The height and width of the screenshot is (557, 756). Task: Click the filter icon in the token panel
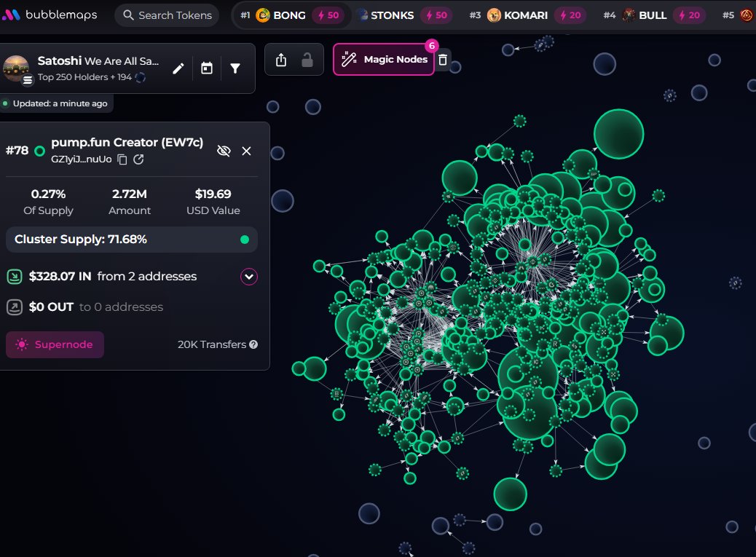point(235,68)
